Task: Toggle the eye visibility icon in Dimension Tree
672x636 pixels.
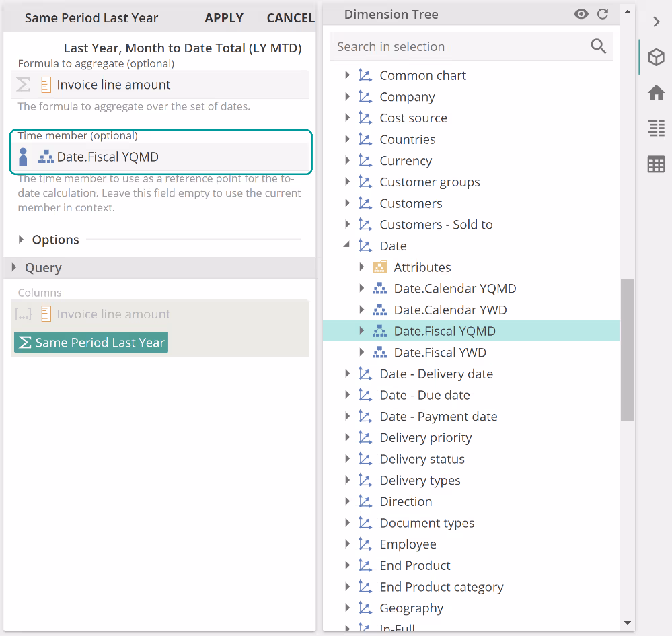Action: click(581, 14)
